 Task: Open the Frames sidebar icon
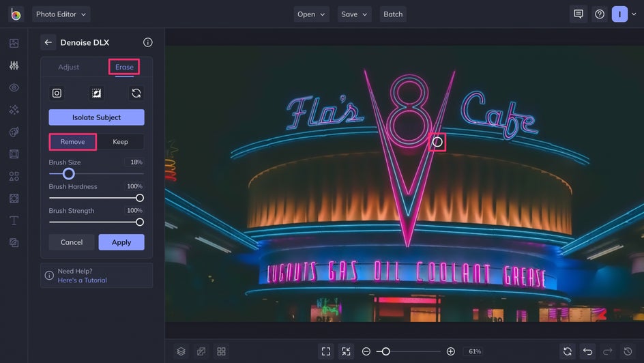[x=14, y=154]
